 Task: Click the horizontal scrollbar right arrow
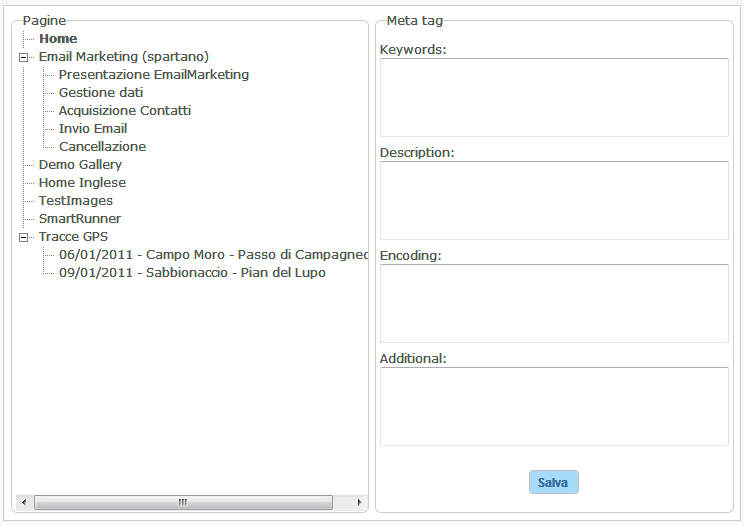(x=360, y=502)
